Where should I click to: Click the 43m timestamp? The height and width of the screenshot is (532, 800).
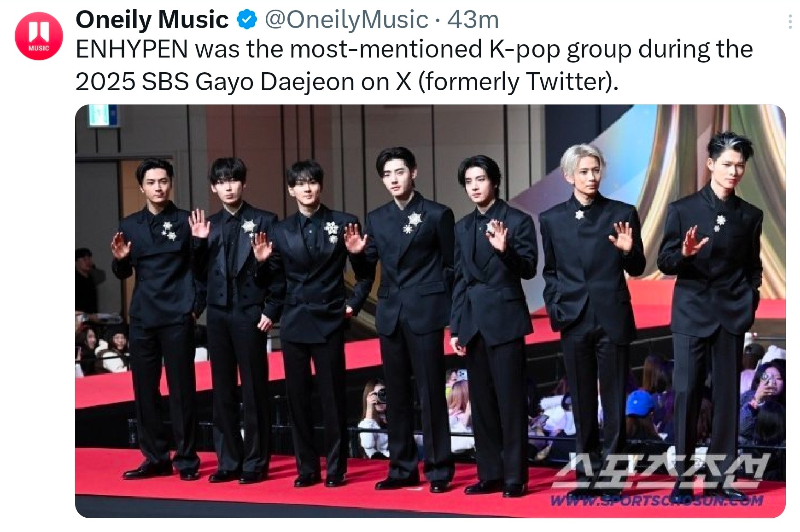(x=473, y=20)
